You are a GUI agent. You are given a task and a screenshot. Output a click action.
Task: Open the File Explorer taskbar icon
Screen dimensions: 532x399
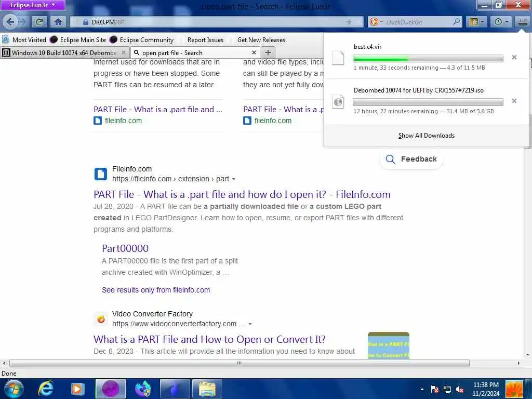(207, 389)
